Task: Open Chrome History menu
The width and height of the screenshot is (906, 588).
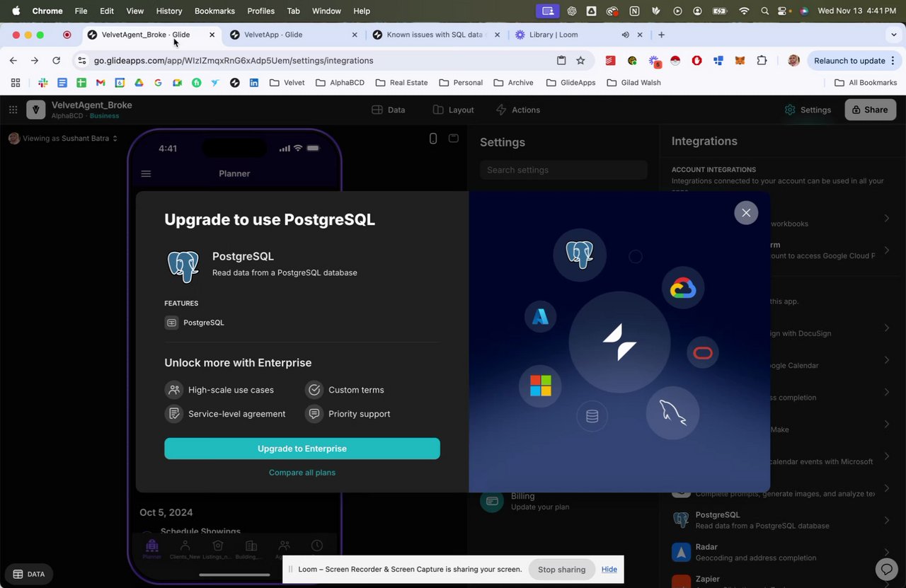Action: 168,11
